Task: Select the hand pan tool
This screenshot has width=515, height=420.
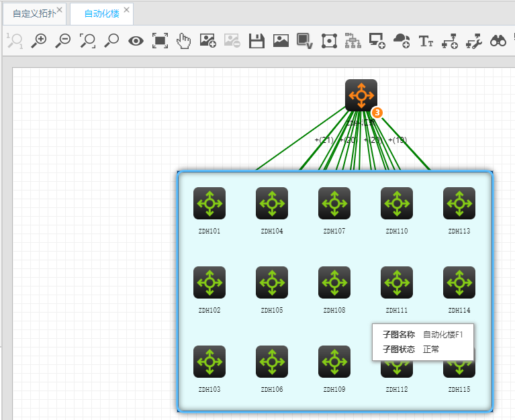Action: click(183, 41)
